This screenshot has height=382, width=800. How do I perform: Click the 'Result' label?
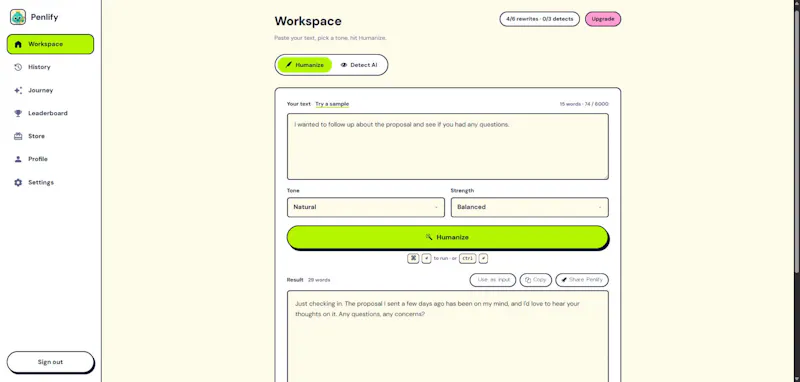(x=295, y=280)
